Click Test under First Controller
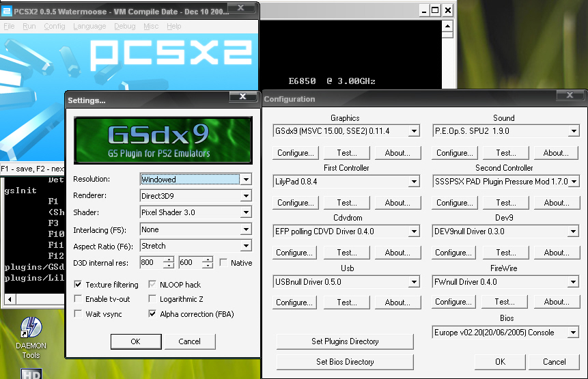Viewport: 588px width, 379px height. click(x=347, y=203)
